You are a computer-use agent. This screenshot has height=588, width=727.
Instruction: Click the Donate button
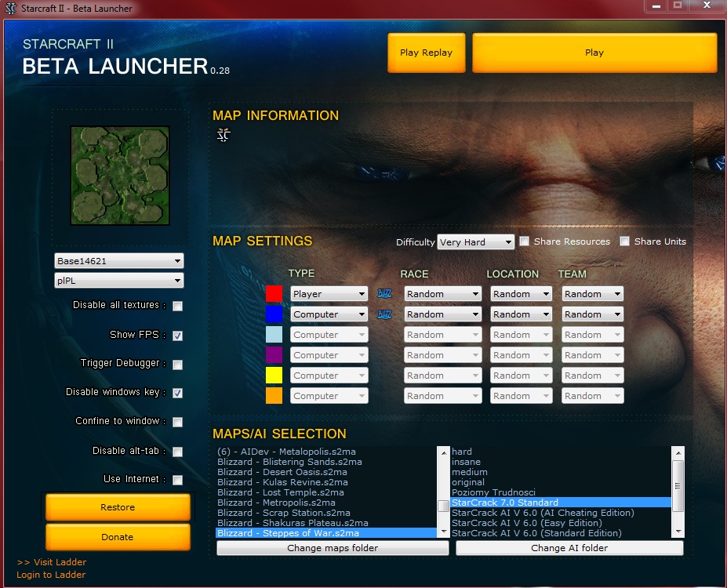(118, 536)
